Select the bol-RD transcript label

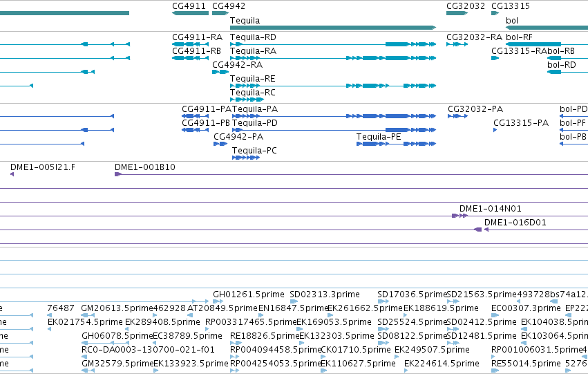pyautogui.click(x=561, y=65)
